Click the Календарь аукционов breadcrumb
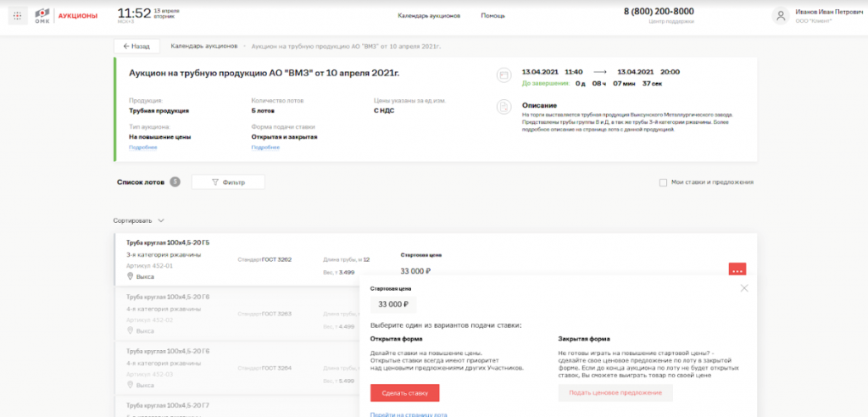868x417 pixels. point(203,46)
